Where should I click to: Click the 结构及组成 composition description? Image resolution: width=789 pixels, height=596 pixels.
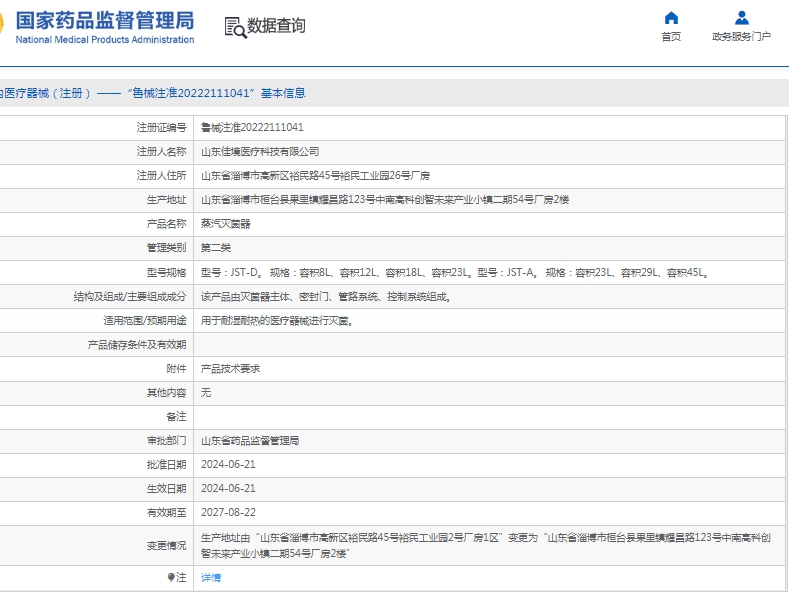326,296
